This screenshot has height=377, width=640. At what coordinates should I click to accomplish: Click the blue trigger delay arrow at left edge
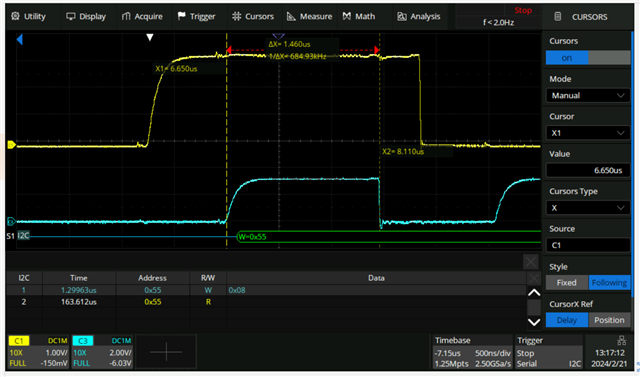[19, 40]
